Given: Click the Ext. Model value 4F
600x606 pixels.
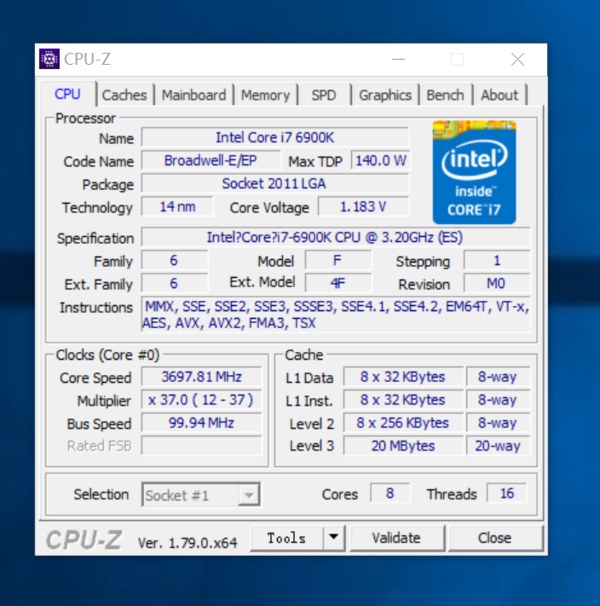Looking at the screenshot, I should [338, 283].
